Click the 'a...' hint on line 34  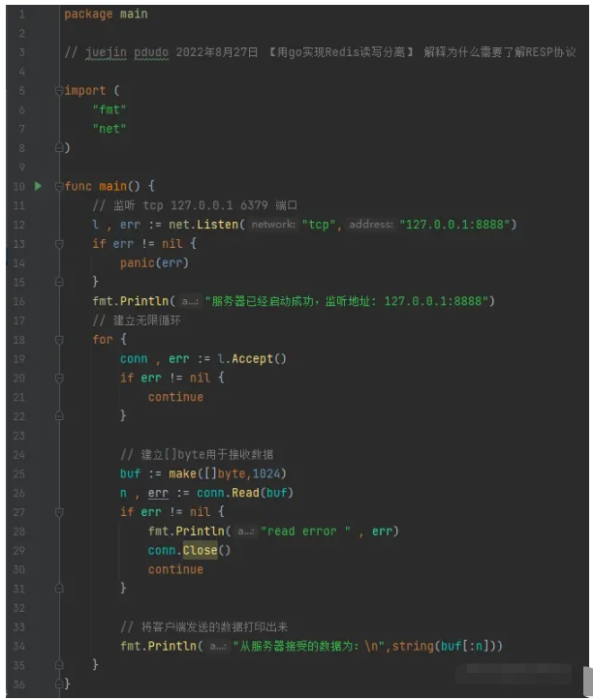click(218, 646)
